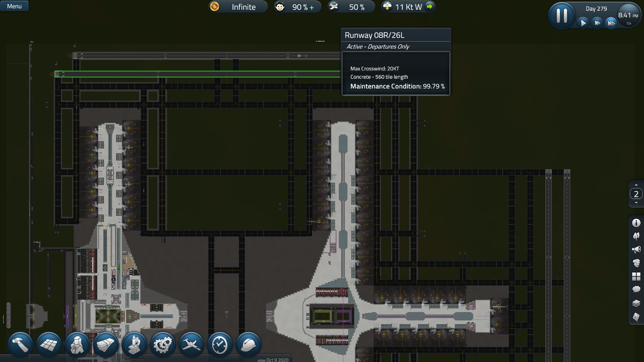644x362 pixels.
Task: Open the floor tiles zone menu
Action: 49,344
